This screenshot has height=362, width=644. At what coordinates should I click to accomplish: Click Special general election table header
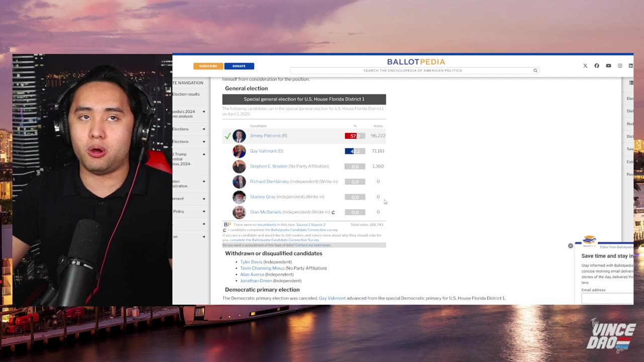click(304, 99)
